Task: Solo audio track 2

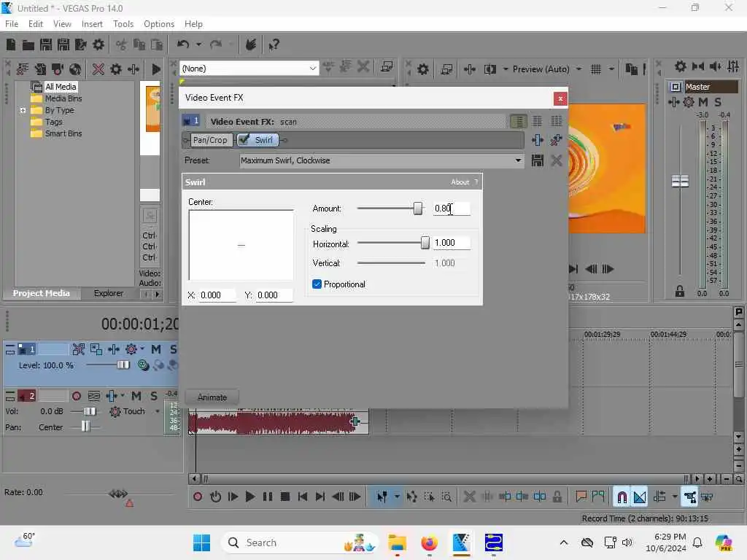Action: coord(154,396)
